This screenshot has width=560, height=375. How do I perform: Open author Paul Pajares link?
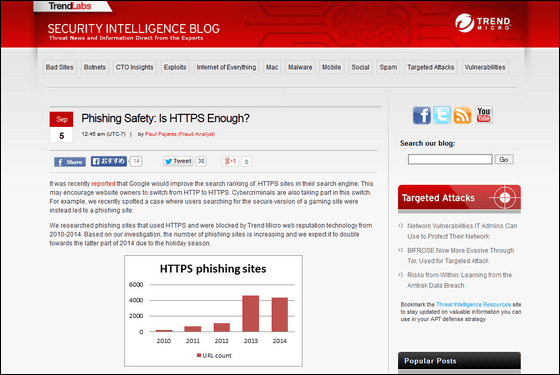pyautogui.click(x=180, y=134)
